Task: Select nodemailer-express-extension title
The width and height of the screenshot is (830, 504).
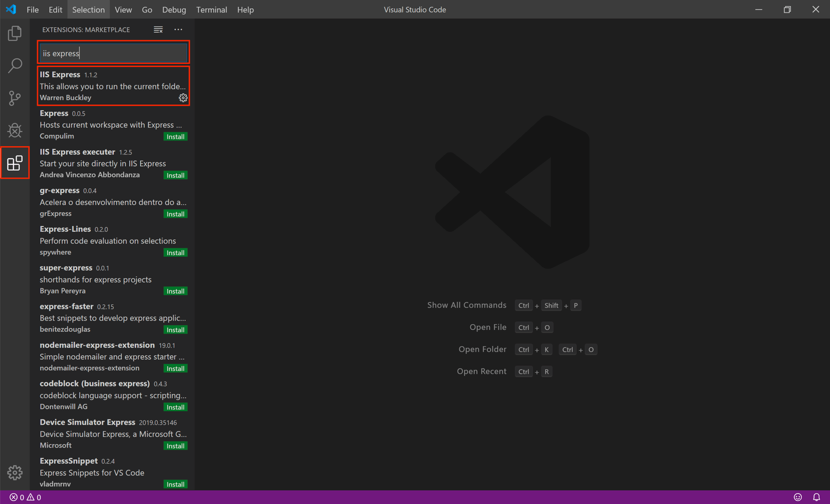Action: pos(97,345)
